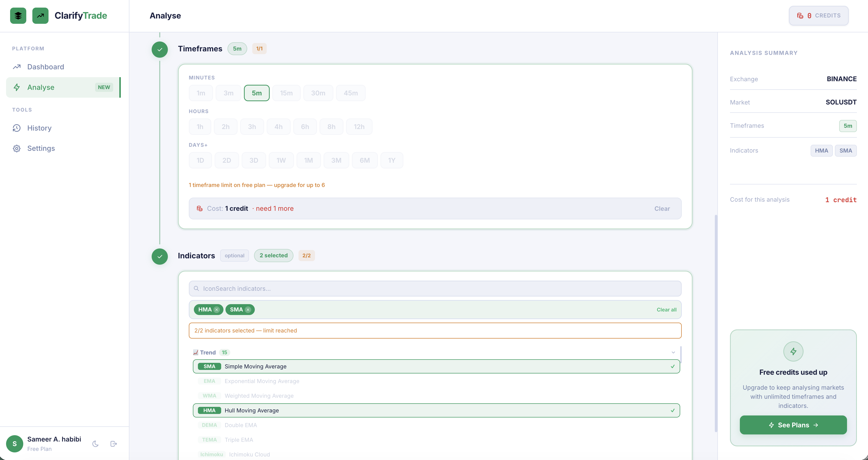Click the timeframe limit upgrade notice

[256, 185]
